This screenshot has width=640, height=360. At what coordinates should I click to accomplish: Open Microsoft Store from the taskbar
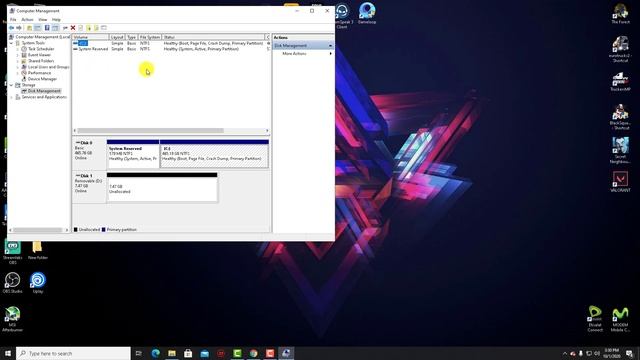tap(188, 353)
